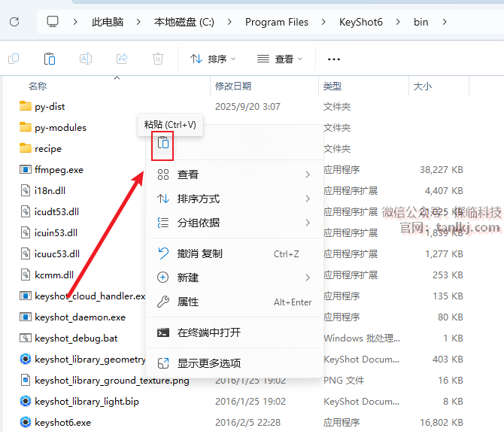The width and height of the screenshot is (504, 434).
Task: Click the keyshot_library_geometry KeyShot icon
Action: (x=26, y=359)
